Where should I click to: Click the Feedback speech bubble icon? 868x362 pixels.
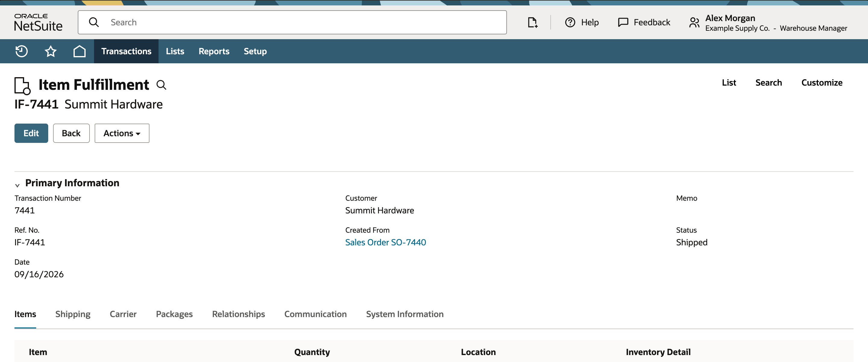click(x=623, y=22)
